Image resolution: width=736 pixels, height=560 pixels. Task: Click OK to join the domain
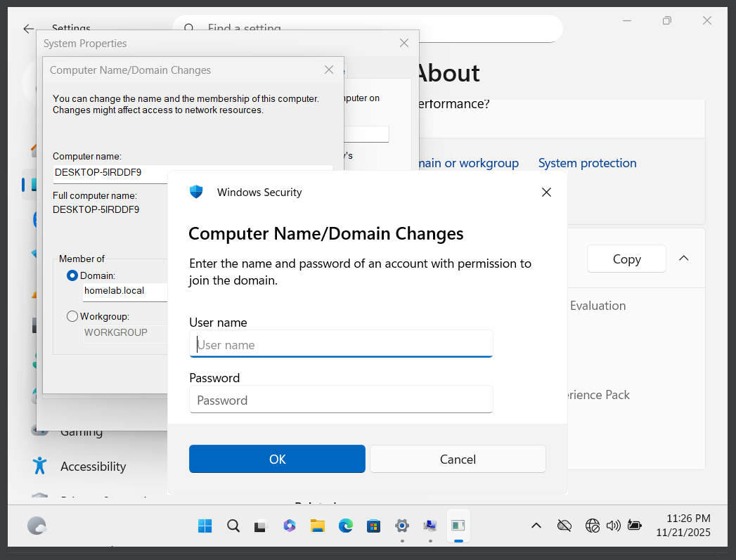[277, 459]
